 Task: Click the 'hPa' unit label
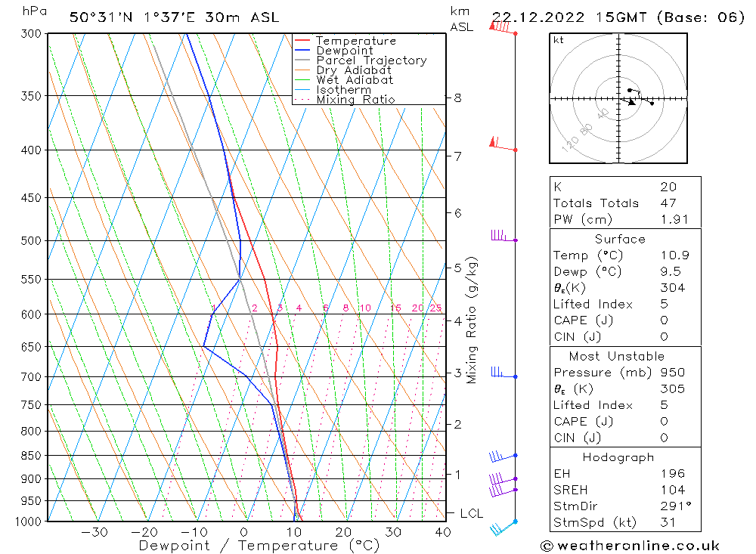click(x=34, y=11)
